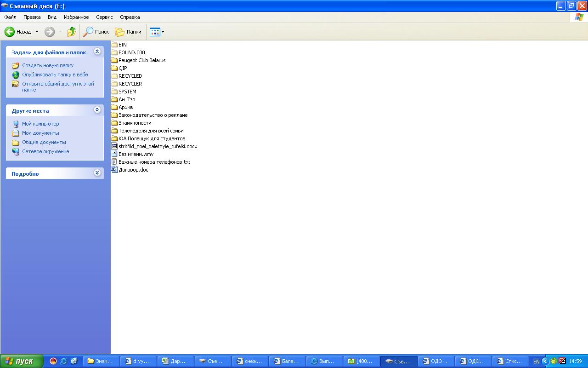Screen dimensions: 588x368
Task: Open the Вид menu
Action: [x=52, y=17]
